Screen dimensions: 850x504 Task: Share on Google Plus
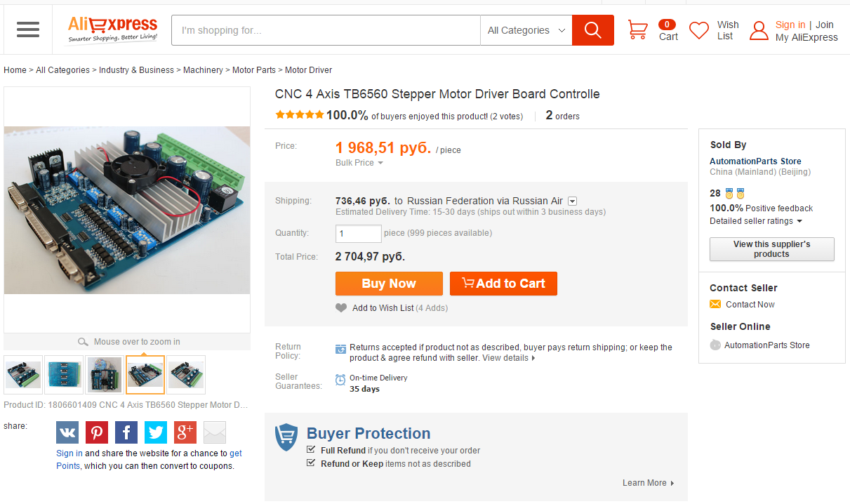(x=185, y=432)
